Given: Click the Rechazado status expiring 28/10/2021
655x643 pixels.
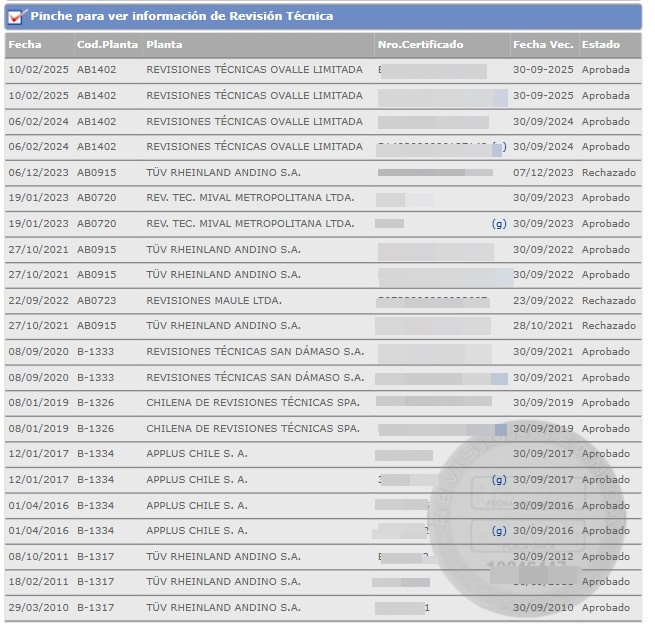Looking at the screenshot, I should 608,326.
